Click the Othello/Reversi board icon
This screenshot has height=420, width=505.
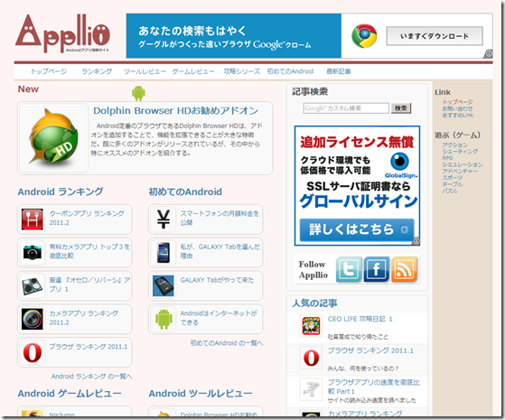(x=33, y=285)
